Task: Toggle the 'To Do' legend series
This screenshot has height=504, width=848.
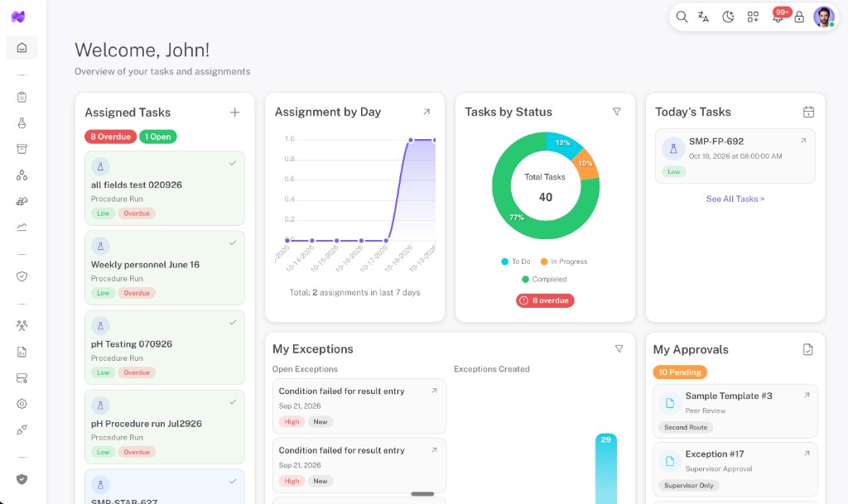Action: [x=515, y=262]
